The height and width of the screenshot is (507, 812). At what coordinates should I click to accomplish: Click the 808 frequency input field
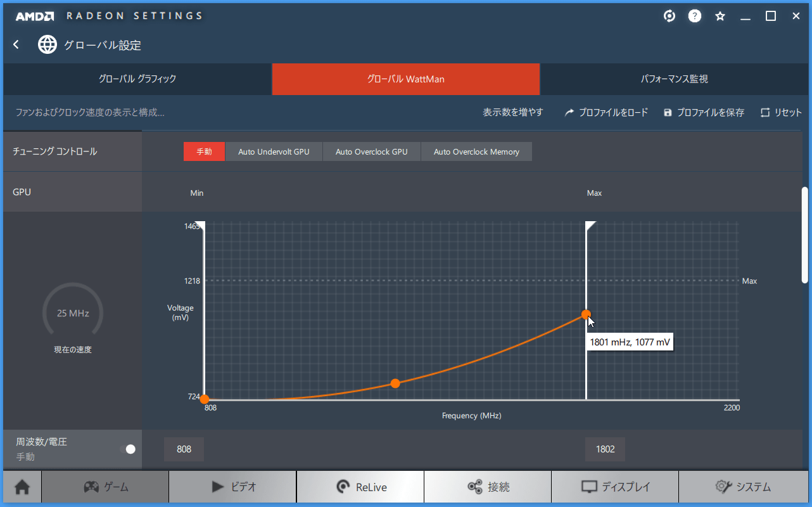(x=184, y=449)
